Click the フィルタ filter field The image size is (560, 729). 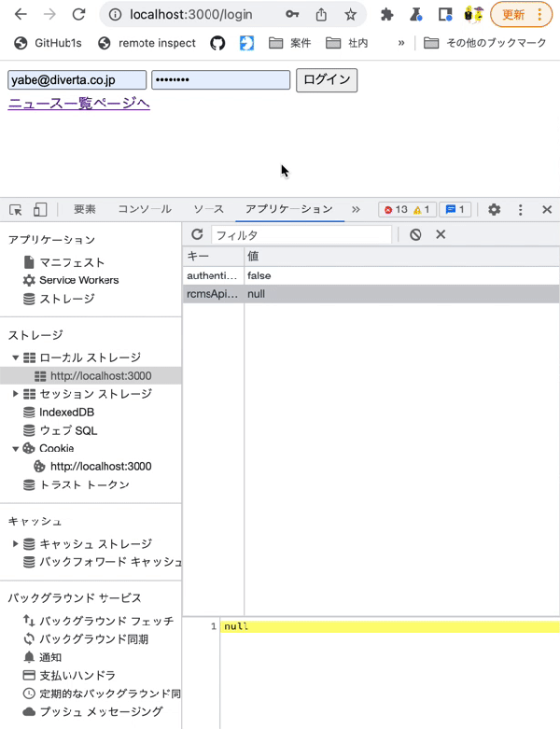coord(301,235)
